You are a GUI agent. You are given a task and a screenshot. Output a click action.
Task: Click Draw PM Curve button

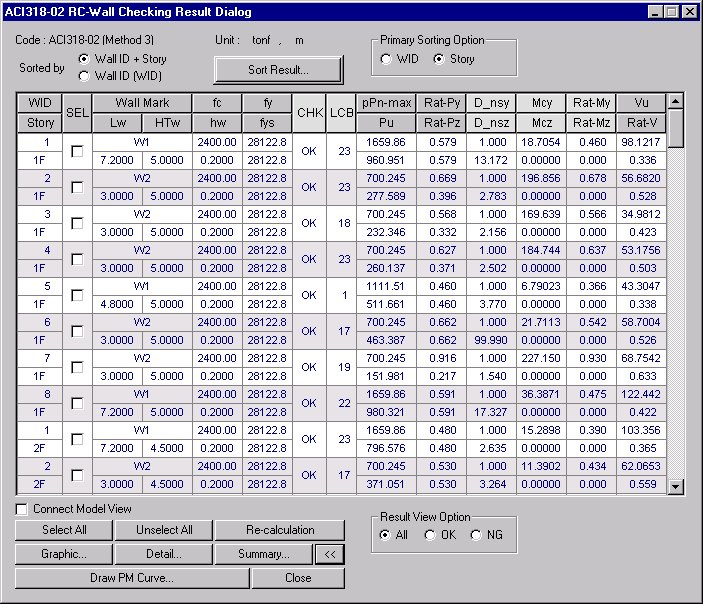132,578
